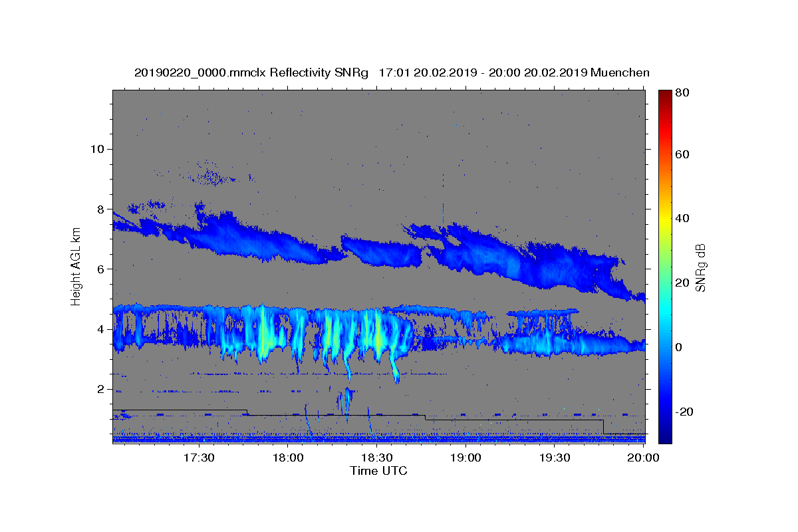Image resolution: width=798 pixels, height=532 pixels.
Task: Click the colorbar value 60
Action: tap(682, 154)
